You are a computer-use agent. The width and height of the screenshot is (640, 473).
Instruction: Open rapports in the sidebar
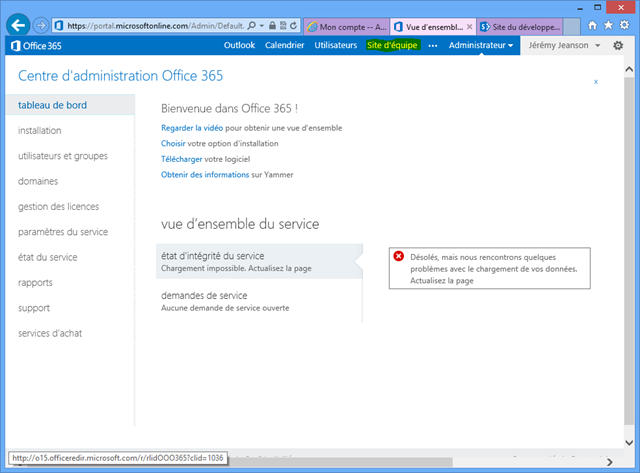(x=35, y=283)
